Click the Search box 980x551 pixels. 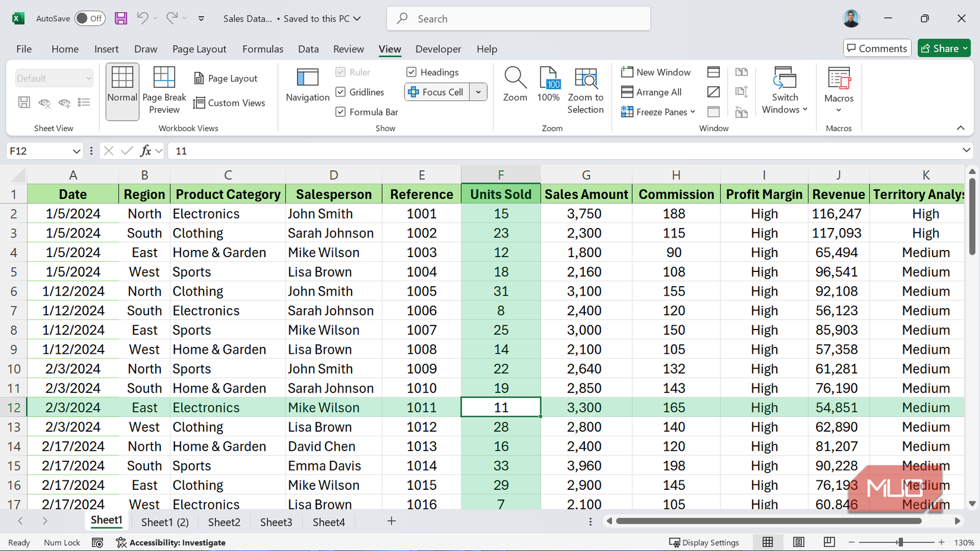pyautogui.click(x=519, y=18)
